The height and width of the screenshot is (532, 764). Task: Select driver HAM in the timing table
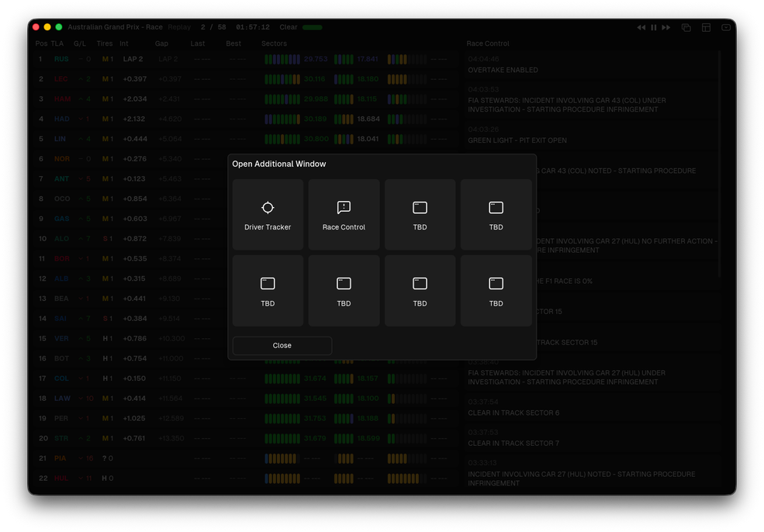[x=62, y=99]
